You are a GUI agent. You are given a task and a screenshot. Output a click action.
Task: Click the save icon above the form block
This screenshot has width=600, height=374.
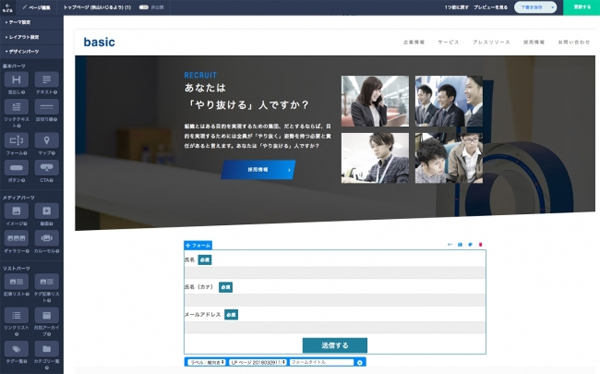pyautogui.click(x=460, y=245)
